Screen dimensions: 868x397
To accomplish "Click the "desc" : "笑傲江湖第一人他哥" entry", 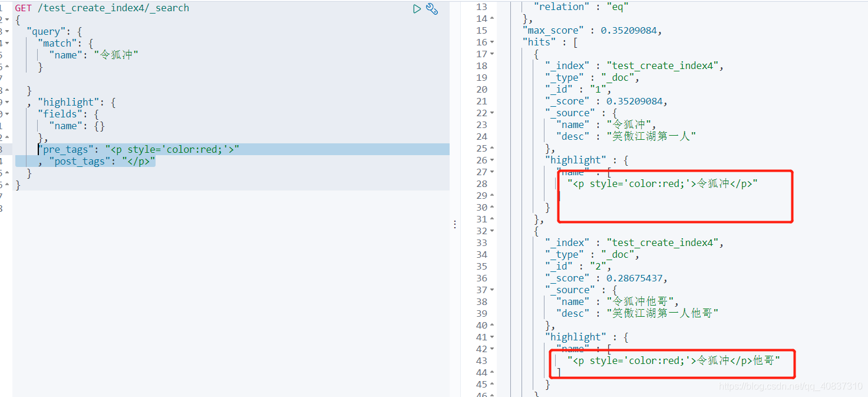I will point(638,314).
